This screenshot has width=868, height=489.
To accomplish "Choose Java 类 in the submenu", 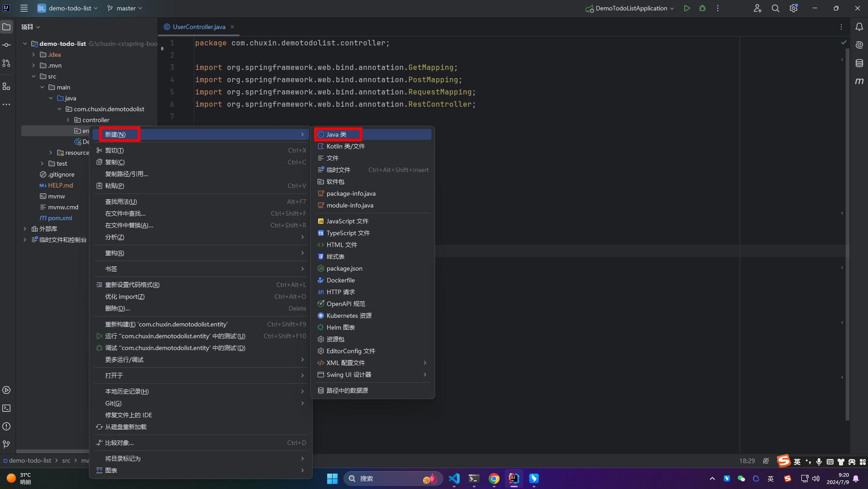I will point(373,134).
